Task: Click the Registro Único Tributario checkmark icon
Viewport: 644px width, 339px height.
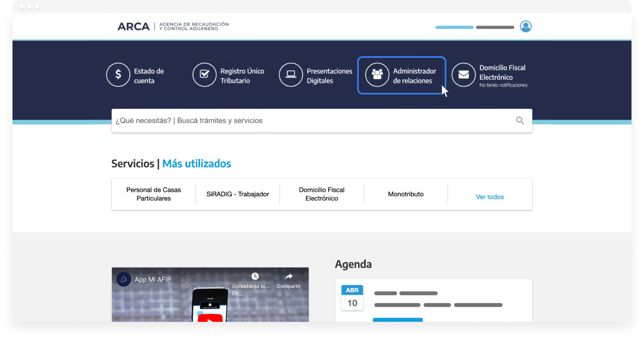Action: [x=204, y=74]
